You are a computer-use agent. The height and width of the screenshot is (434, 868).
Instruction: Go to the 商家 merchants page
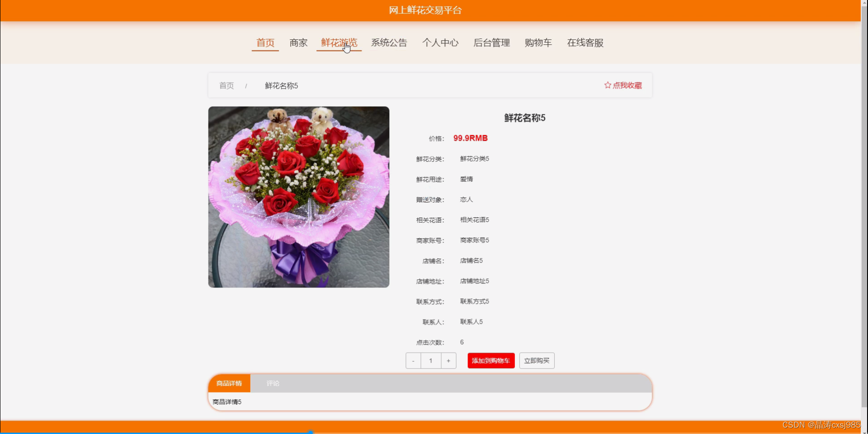point(298,43)
